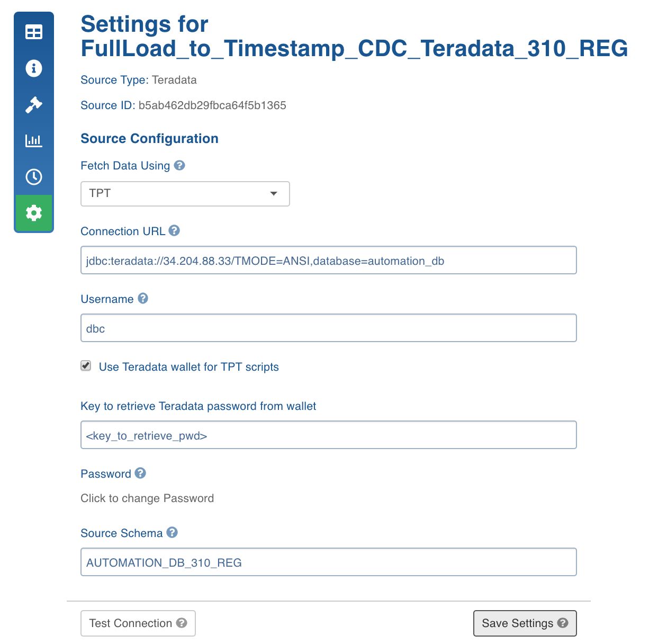Image resolution: width=649 pixels, height=644 pixels.
Task: Focus the Connection URL input field
Action: click(328, 260)
